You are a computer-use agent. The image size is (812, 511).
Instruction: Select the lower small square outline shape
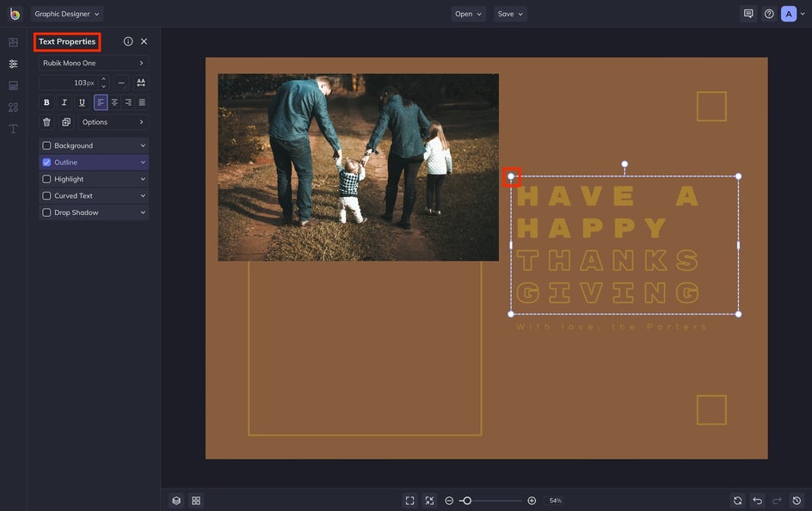tap(711, 410)
